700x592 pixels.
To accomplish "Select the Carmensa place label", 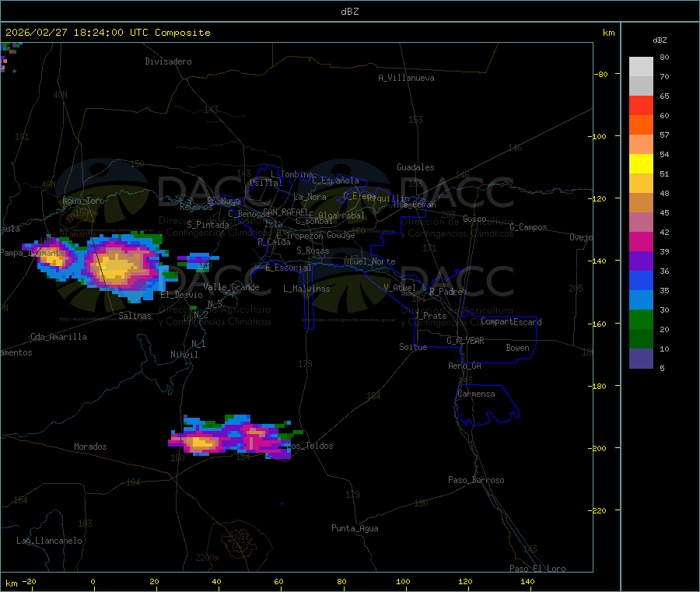I will pyautogui.click(x=476, y=394).
